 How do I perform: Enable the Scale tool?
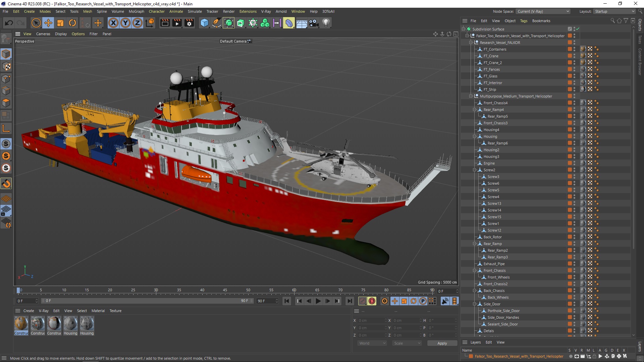61,22
